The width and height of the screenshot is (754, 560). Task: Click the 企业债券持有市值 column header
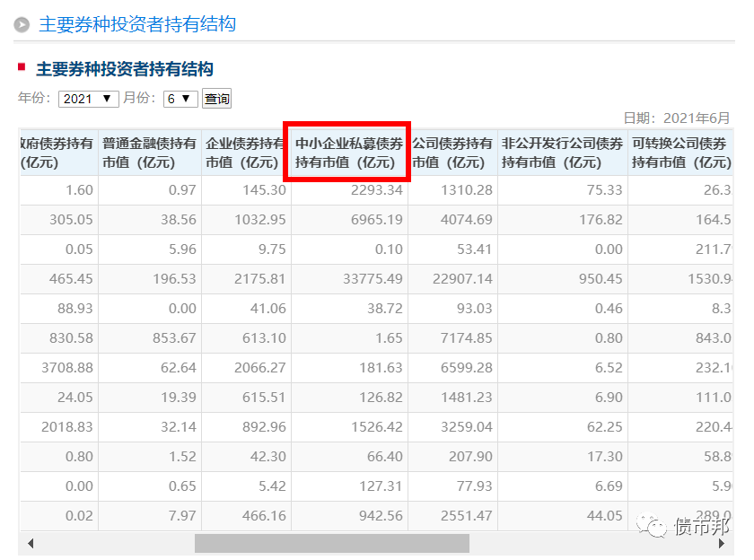247,153
